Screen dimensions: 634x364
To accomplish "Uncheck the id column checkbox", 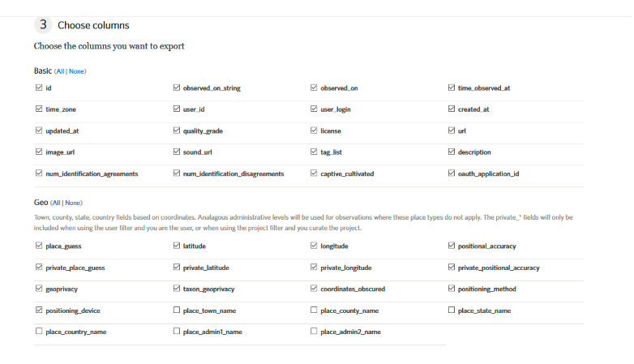I will [x=39, y=88].
